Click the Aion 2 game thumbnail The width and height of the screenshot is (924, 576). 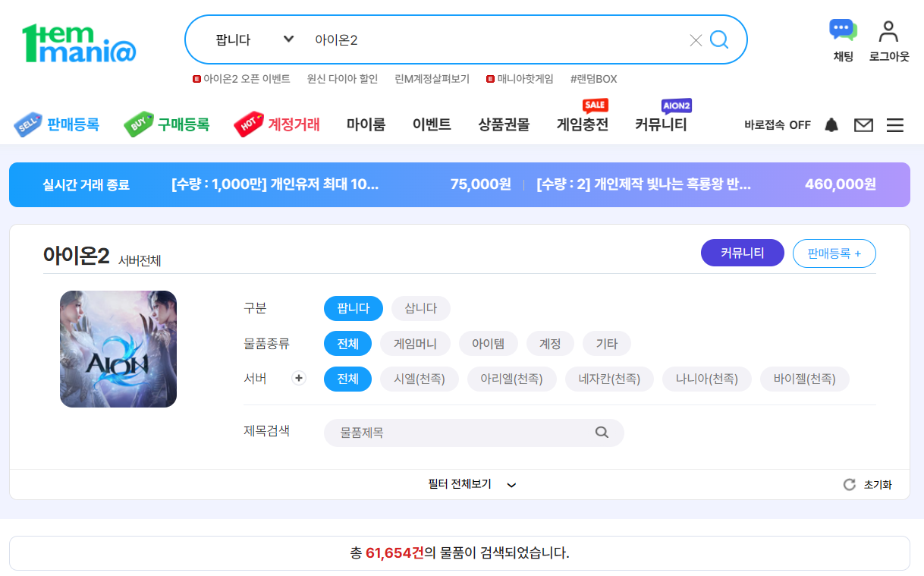[118, 349]
